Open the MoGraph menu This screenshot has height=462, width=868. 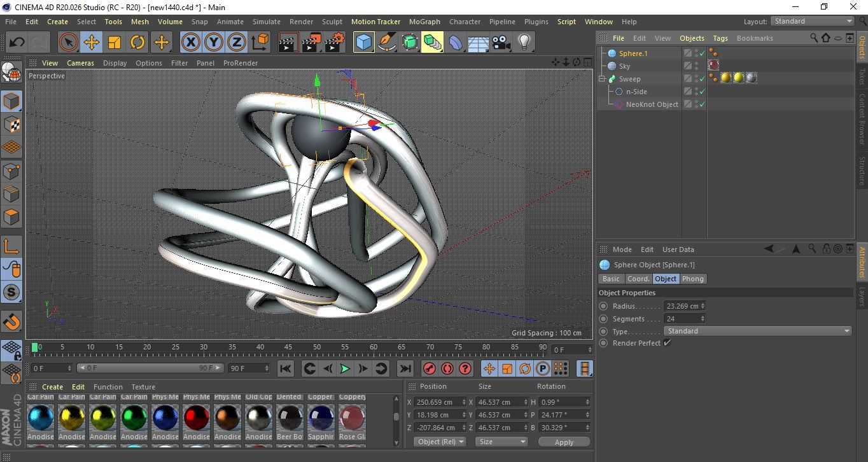click(424, 22)
